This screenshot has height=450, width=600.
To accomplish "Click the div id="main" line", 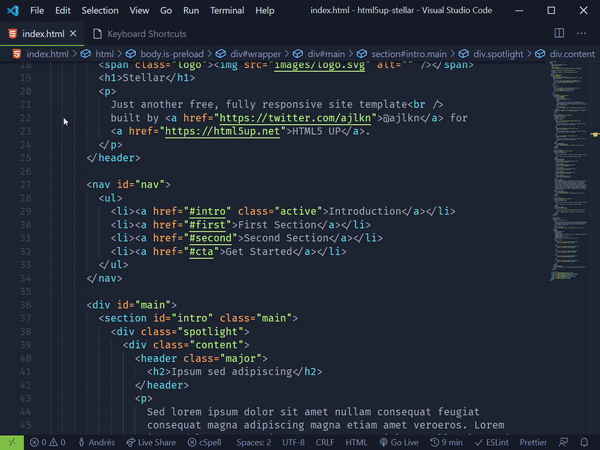I will coord(132,305).
